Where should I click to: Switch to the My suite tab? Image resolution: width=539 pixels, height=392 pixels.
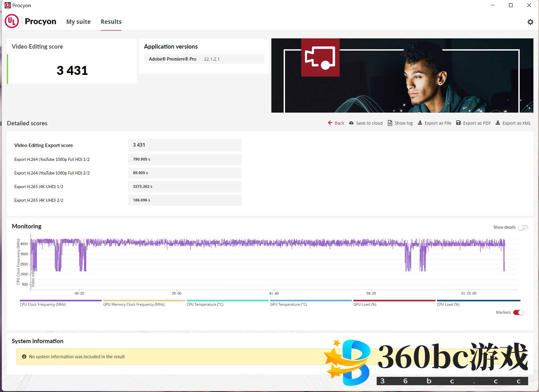tap(78, 22)
